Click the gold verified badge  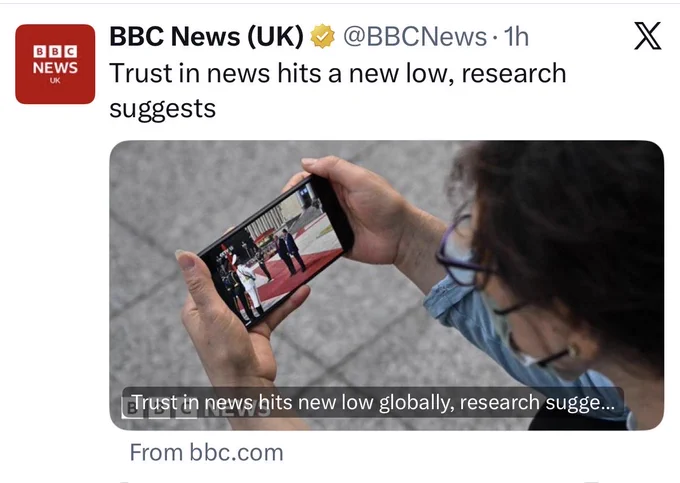[322, 36]
